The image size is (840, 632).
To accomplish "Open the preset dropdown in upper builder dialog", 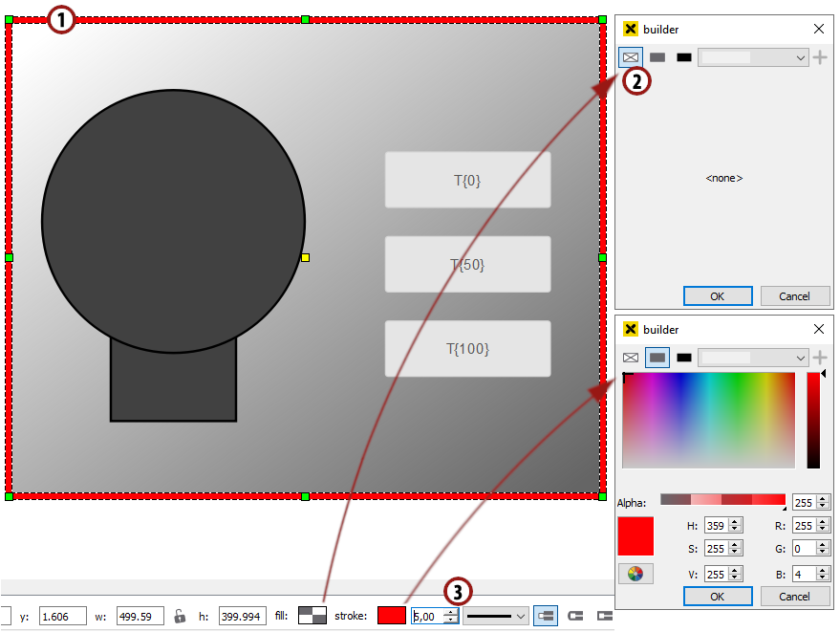I will coord(753,57).
